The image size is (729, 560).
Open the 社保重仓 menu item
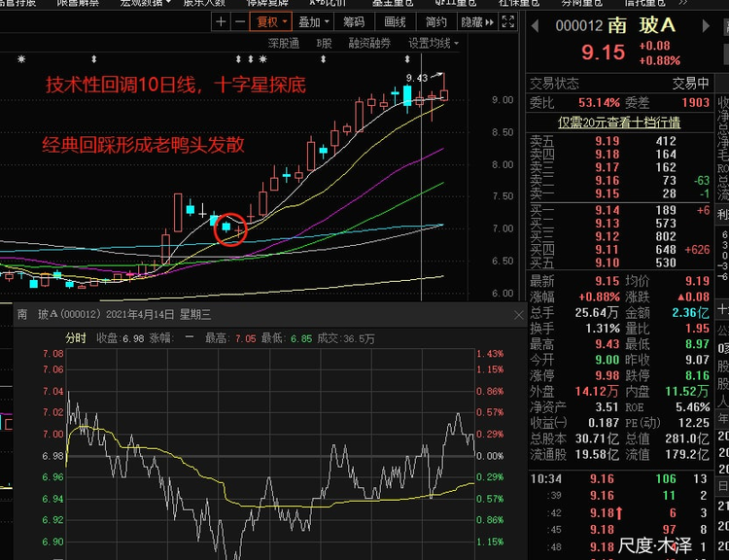point(519,3)
